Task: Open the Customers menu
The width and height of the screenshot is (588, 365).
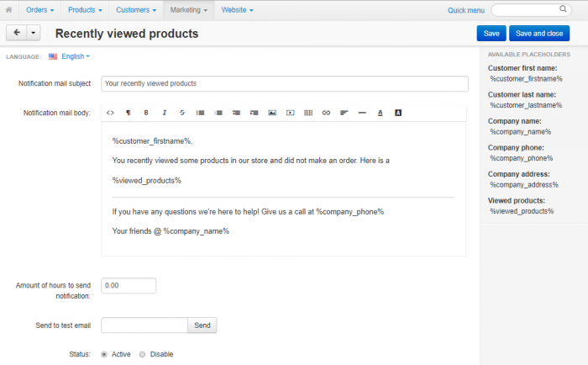Action: [136, 10]
